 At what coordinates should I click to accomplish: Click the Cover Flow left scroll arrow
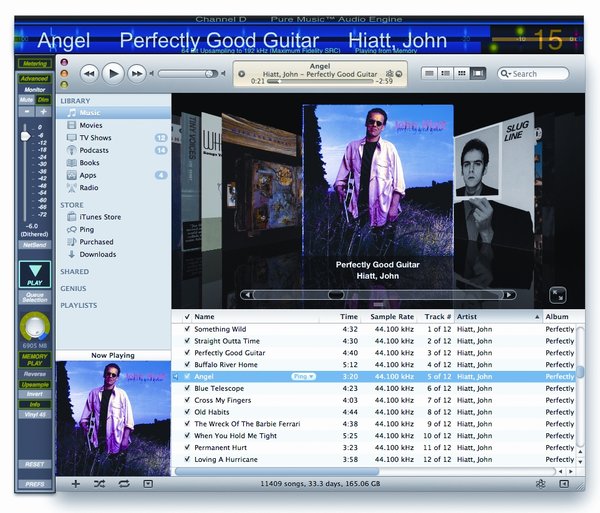pyautogui.click(x=247, y=295)
